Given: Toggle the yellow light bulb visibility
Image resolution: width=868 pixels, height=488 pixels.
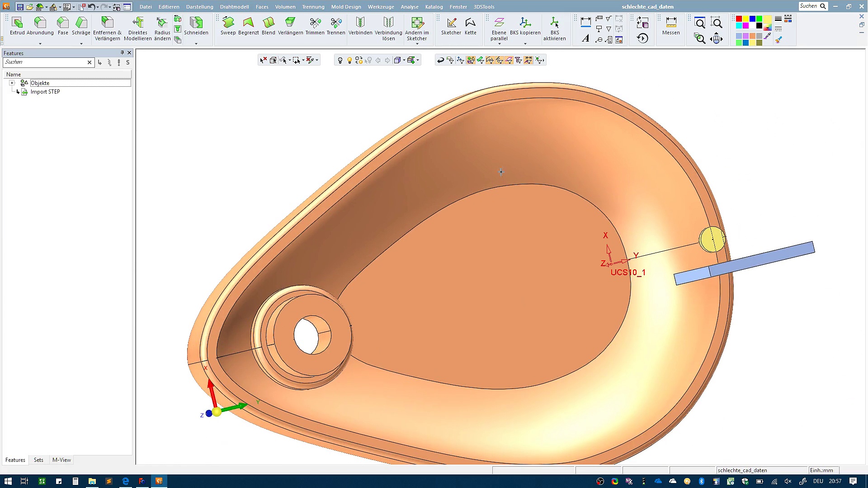Looking at the screenshot, I should (x=349, y=60).
